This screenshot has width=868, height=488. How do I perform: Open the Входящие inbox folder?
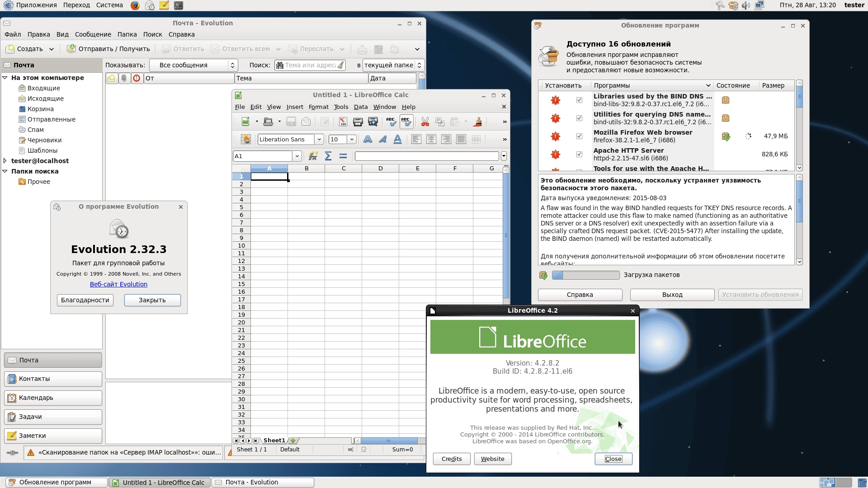43,89
